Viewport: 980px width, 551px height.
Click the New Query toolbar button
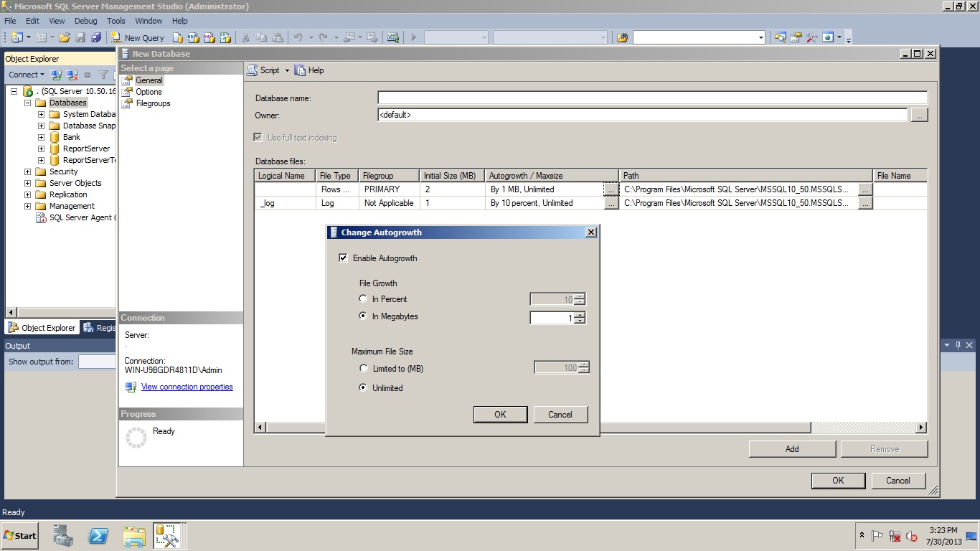point(138,37)
